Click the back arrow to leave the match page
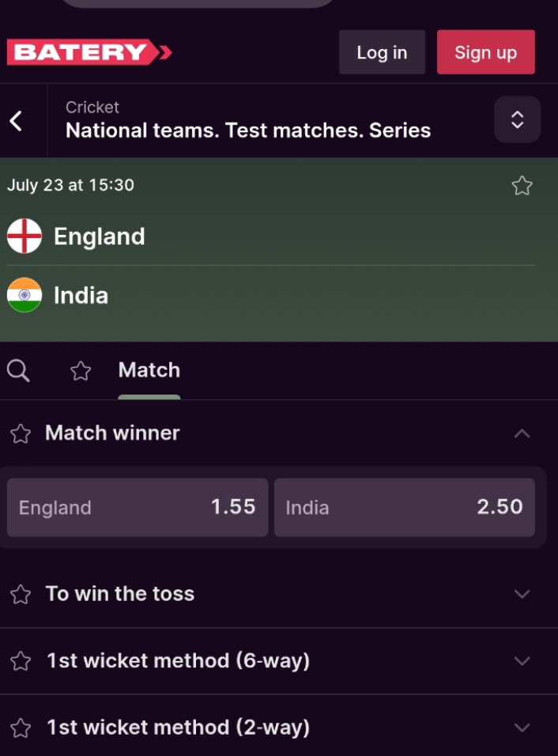The width and height of the screenshot is (558, 756). pos(17,120)
